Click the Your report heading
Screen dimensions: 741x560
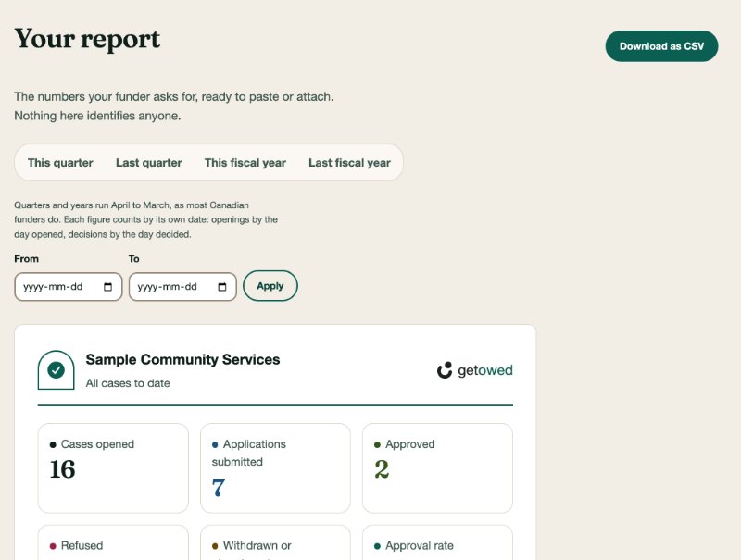[87, 39]
